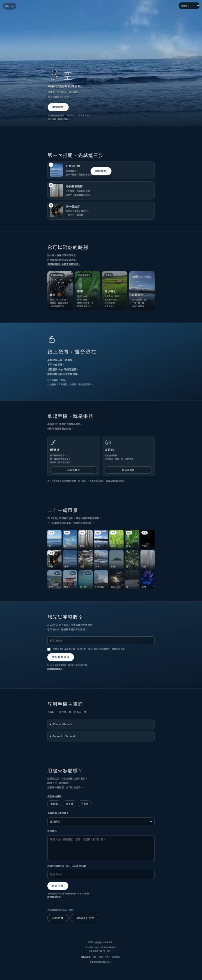Click the feedback optional Email input field
The image size is (202, 980).
point(101,874)
